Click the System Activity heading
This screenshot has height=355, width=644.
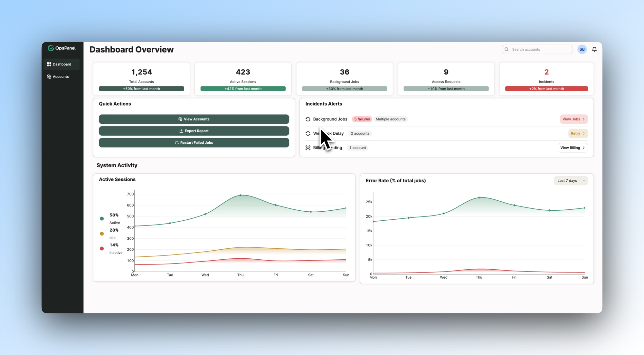point(117,165)
